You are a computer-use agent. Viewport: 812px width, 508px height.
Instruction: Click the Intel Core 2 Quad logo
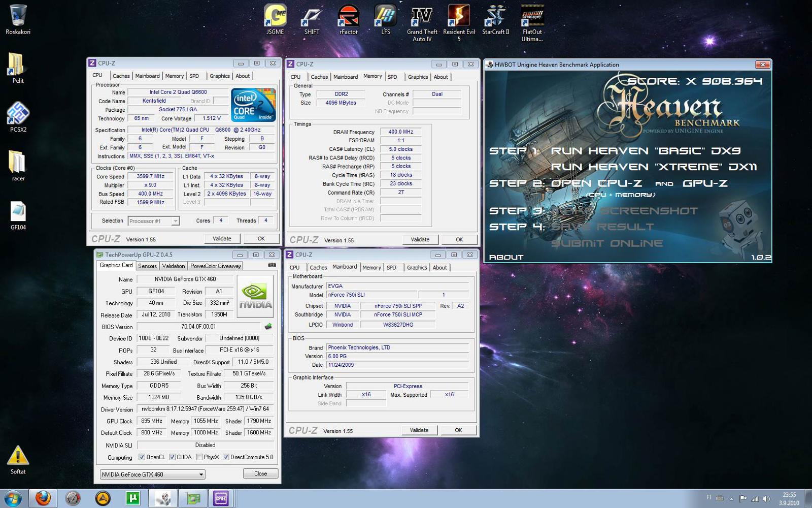pyautogui.click(x=253, y=105)
